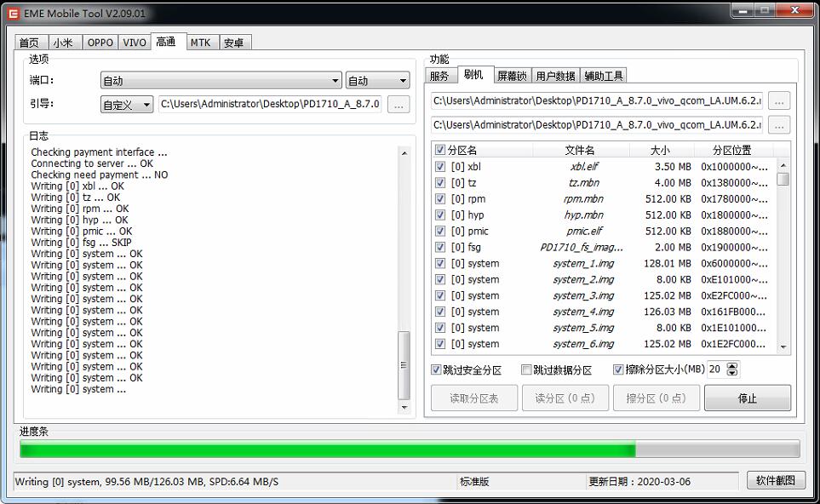The width and height of the screenshot is (820, 504).
Task: Expand the 端口 自动 port dropdown
Action: (x=221, y=81)
